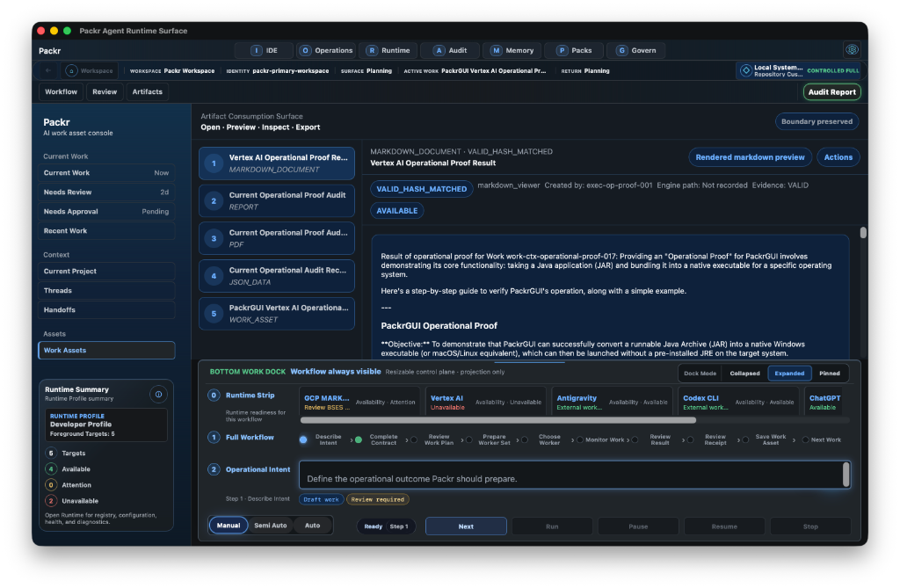Screen dimensions: 900x588
Task: Set dock mode to Expanded
Action: 789,374
